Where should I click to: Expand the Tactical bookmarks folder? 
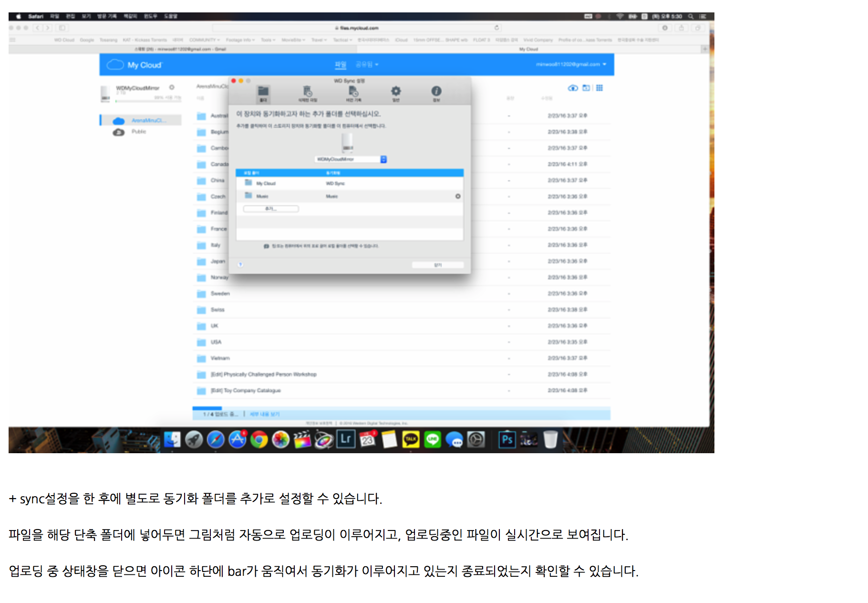(342, 40)
